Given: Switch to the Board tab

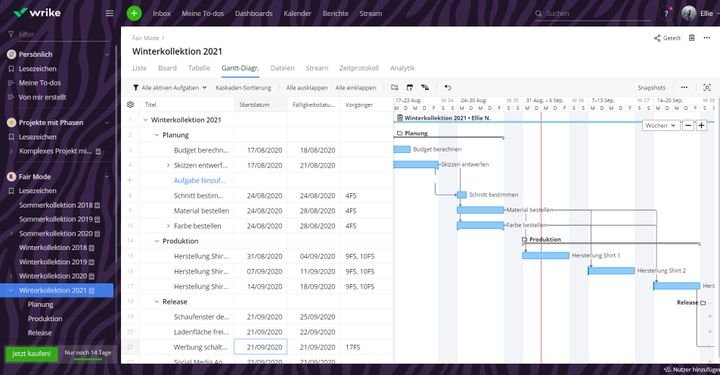Looking at the screenshot, I should pos(167,68).
